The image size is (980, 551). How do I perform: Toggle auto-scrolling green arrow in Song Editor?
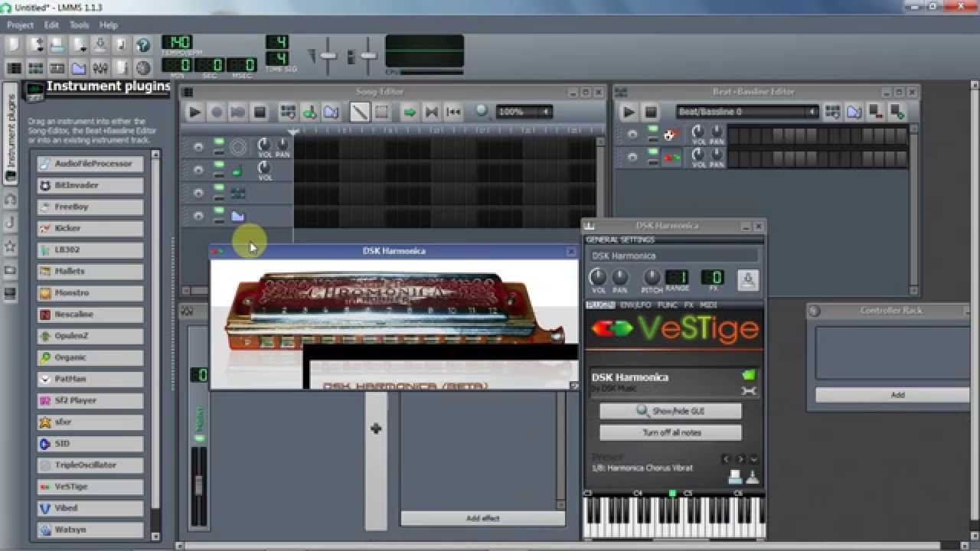pyautogui.click(x=410, y=112)
